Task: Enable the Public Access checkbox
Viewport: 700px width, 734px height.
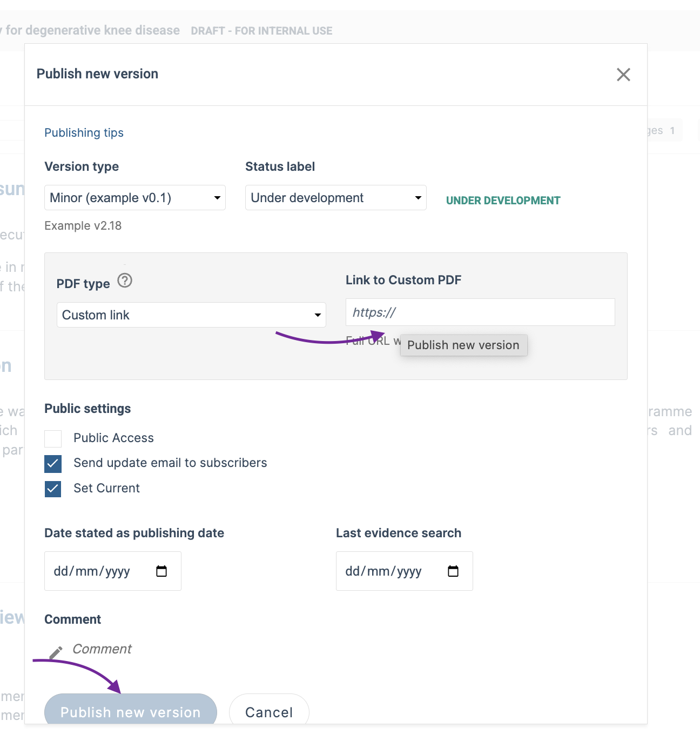Action: [53, 438]
